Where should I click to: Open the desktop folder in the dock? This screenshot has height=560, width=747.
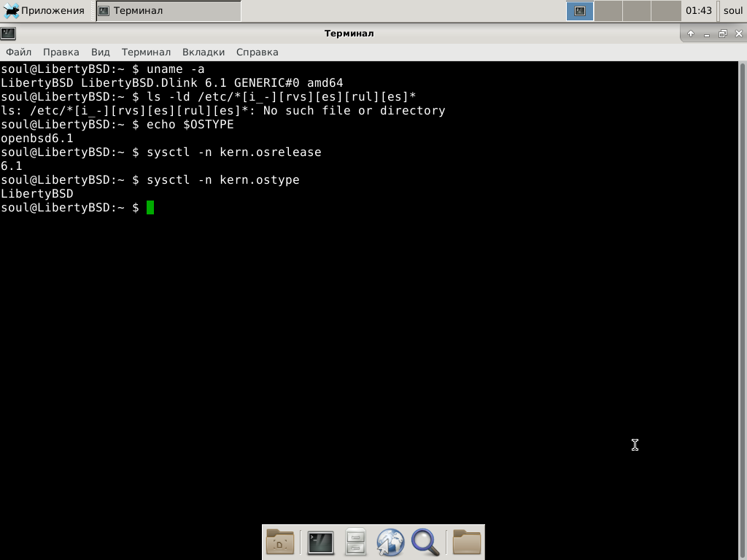(280, 542)
